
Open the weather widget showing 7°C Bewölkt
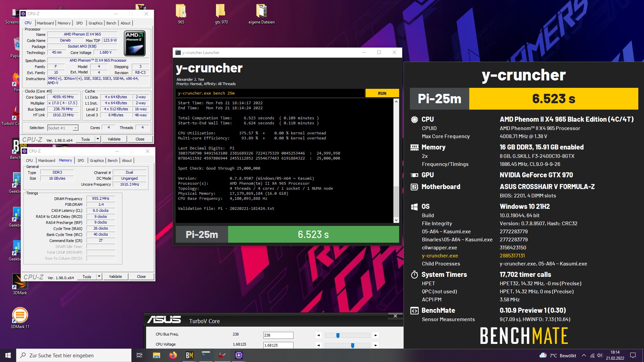557,355
